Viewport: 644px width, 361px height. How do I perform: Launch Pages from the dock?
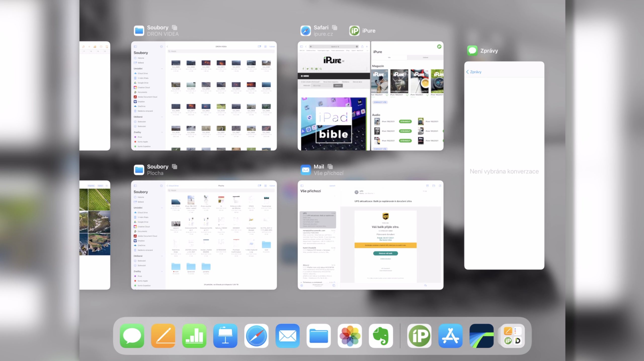[163, 336]
